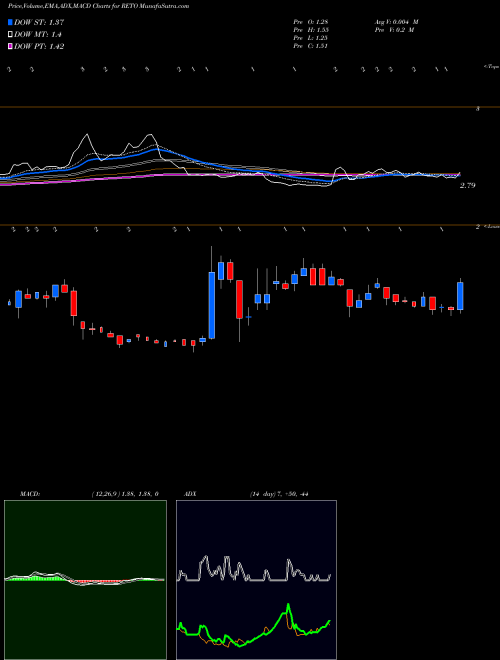Image resolution: width=500 pixels, height=660 pixels.
Task: Click the 'Pre O: 1.28' value
Action: pos(311,22)
